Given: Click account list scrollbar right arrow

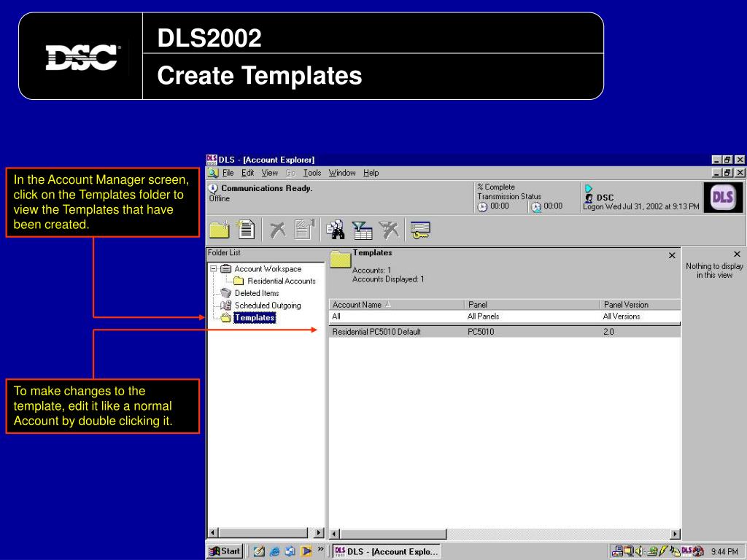Looking at the screenshot, I should click(675, 534).
